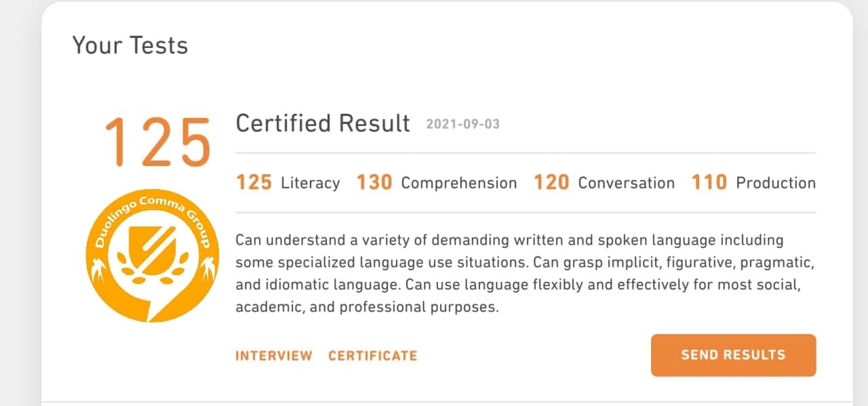Select the 125 Literacy subscore
This screenshot has height=406, width=868.
(288, 182)
